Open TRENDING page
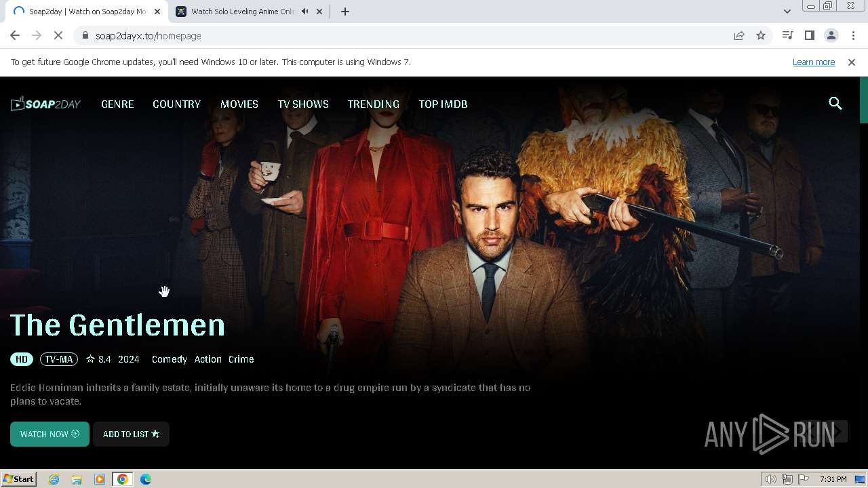 point(374,104)
